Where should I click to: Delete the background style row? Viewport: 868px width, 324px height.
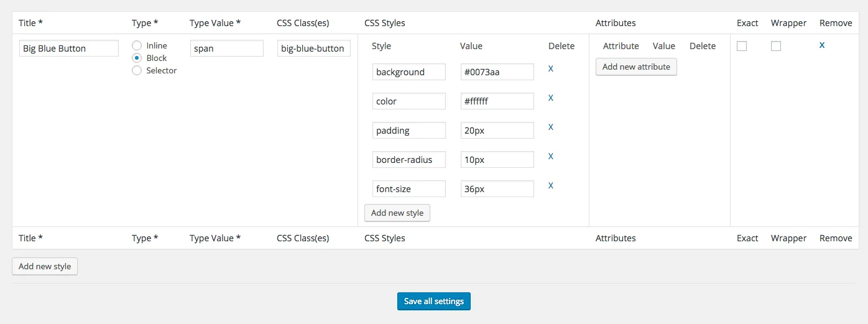point(551,68)
